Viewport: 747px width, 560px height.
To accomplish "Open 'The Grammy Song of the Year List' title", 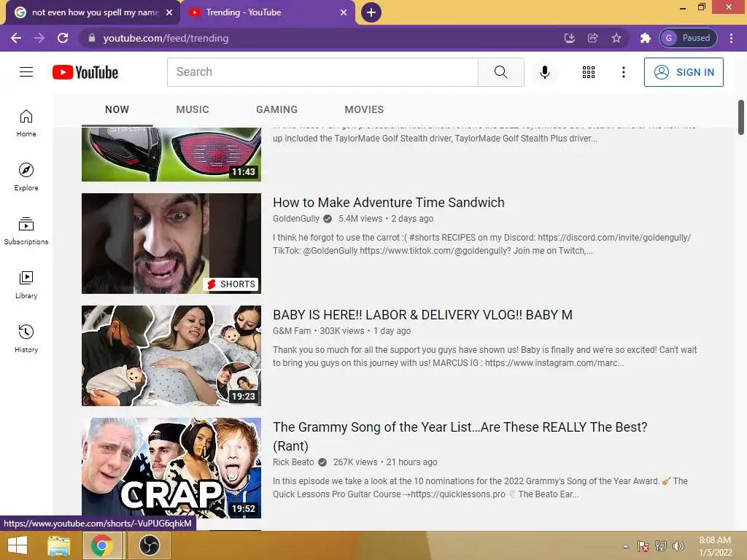I will click(x=460, y=436).
